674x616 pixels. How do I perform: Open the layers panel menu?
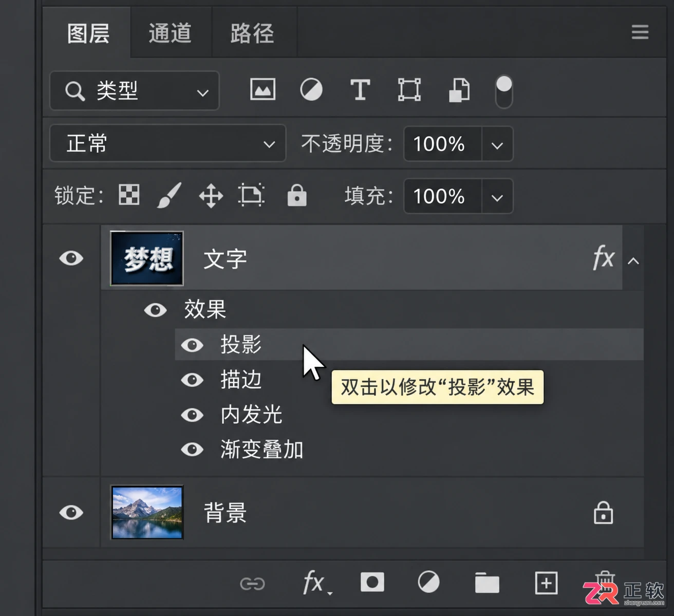(x=640, y=32)
